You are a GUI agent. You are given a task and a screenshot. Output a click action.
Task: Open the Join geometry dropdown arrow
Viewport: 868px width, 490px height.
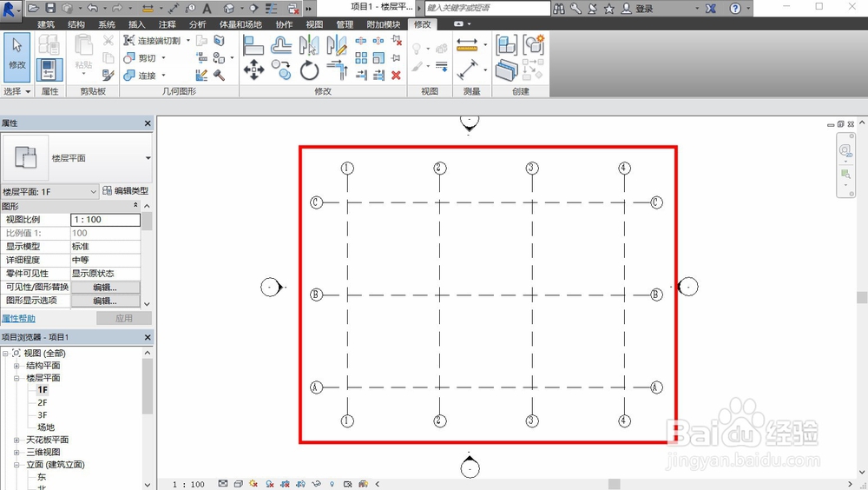[163, 76]
